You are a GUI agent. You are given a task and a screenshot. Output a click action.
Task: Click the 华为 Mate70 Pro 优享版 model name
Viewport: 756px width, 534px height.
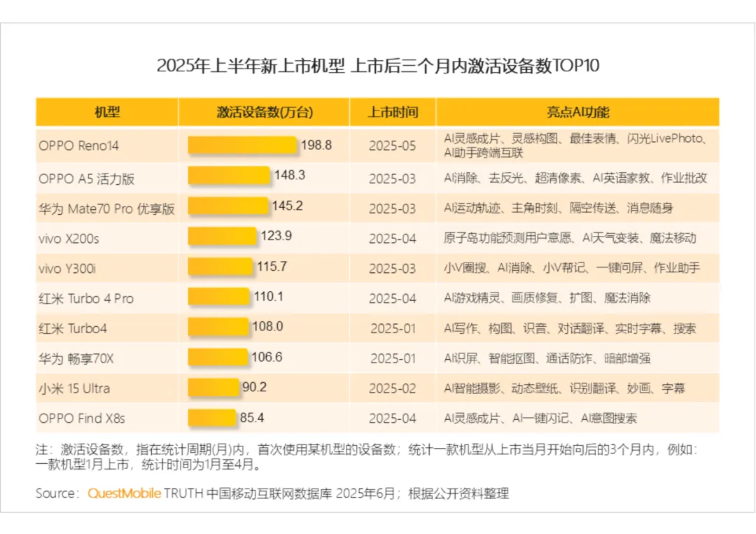tap(106, 209)
